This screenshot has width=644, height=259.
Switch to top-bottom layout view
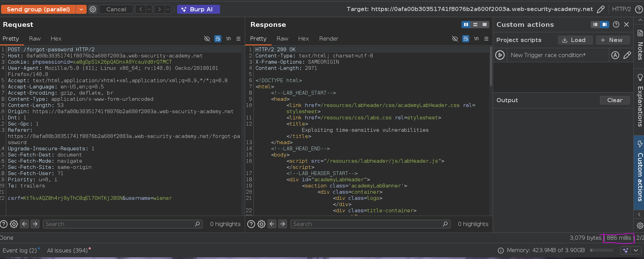[475, 24]
